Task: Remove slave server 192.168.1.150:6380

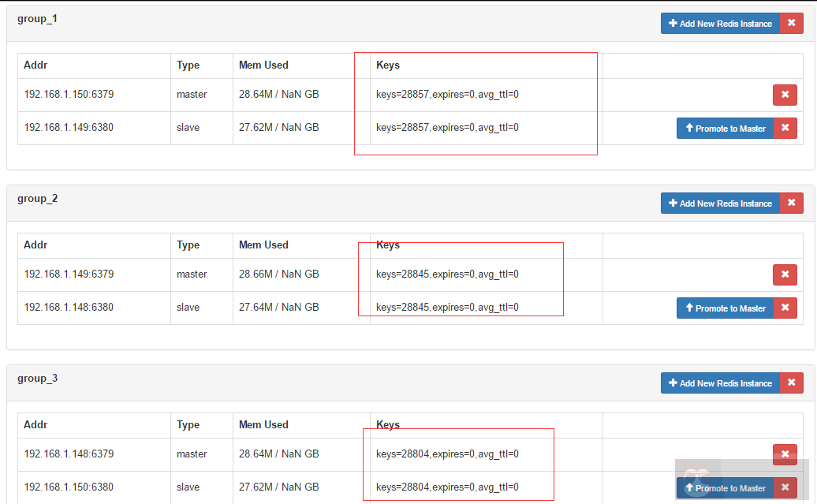Action: 785,487
